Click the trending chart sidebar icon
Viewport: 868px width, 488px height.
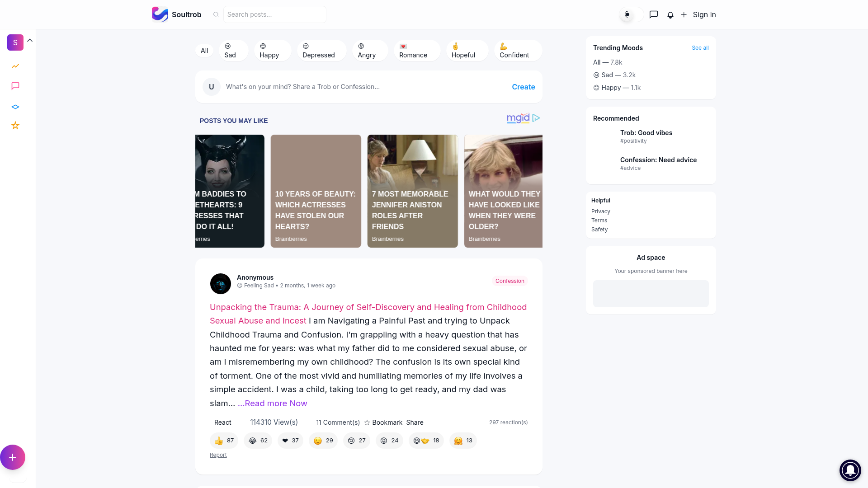coord(15,66)
